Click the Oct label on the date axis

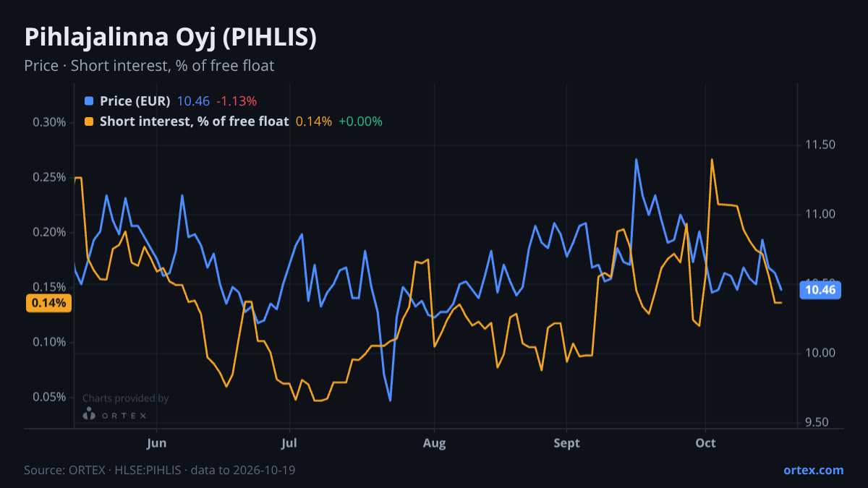(x=705, y=443)
